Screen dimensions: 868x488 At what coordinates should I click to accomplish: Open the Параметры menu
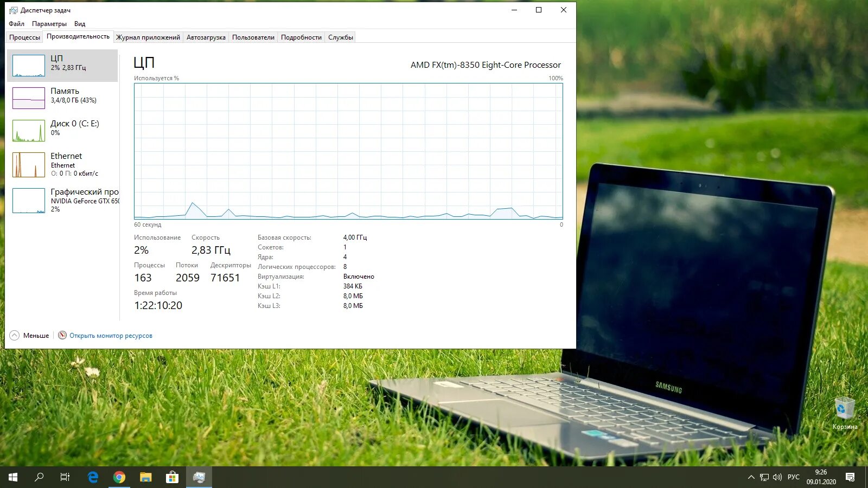[x=50, y=23]
